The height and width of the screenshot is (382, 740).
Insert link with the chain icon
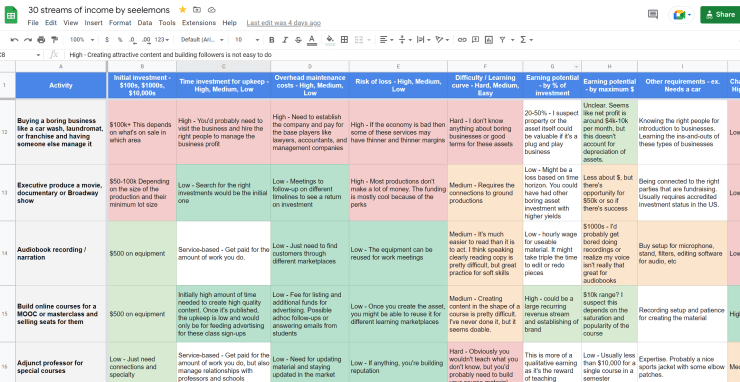pyautogui.click(x=462, y=40)
